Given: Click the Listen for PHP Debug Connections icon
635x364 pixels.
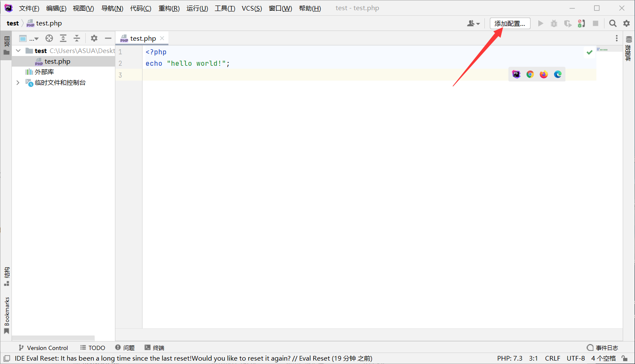Looking at the screenshot, I should [582, 23].
